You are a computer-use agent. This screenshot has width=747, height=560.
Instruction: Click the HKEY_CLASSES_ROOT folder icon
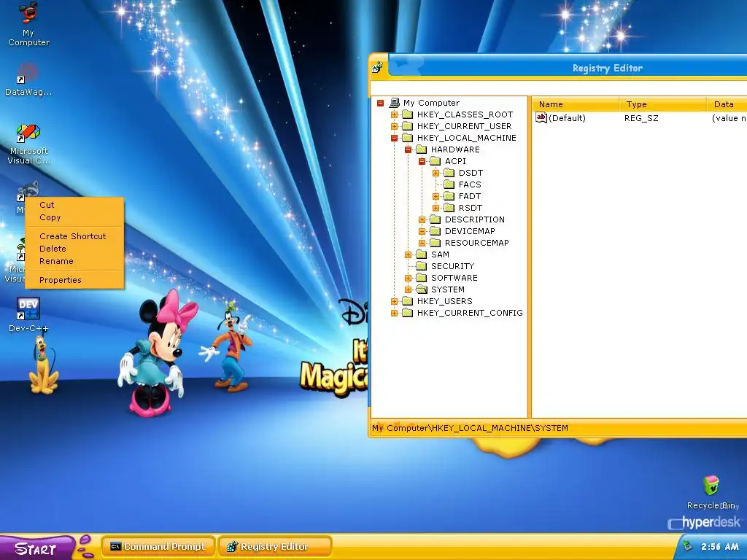coord(407,114)
